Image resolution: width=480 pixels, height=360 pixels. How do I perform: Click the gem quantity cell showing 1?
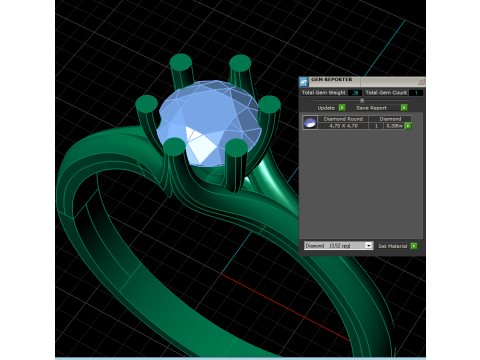pyautogui.click(x=376, y=126)
